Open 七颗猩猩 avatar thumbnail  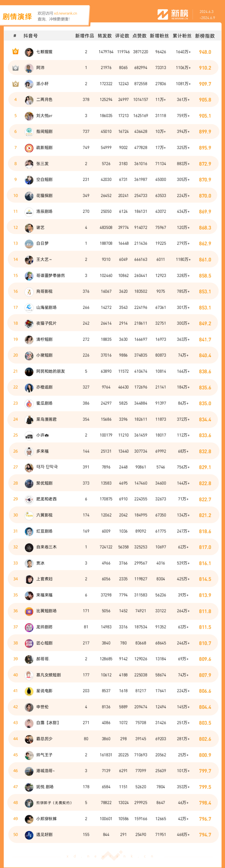(29, 52)
